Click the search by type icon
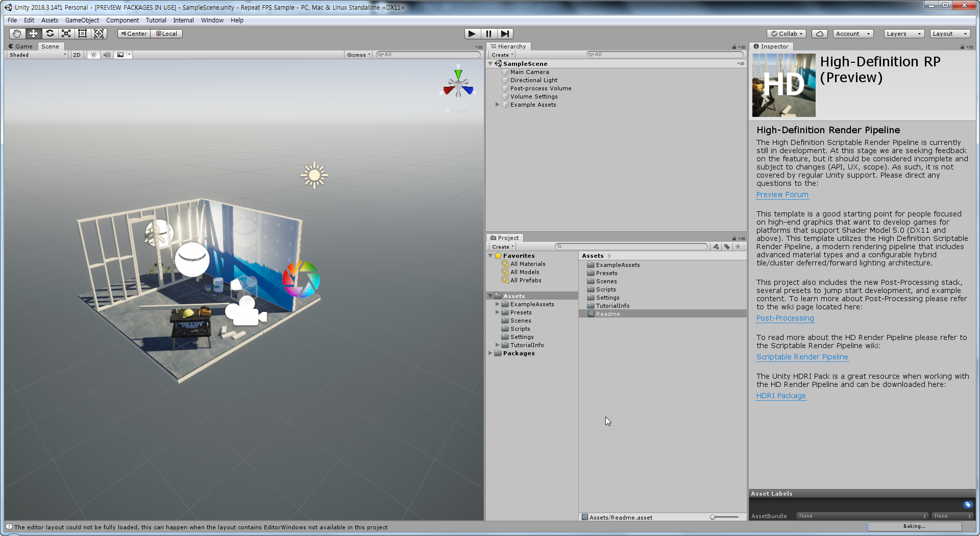The width and height of the screenshot is (980, 536). (x=716, y=247)
